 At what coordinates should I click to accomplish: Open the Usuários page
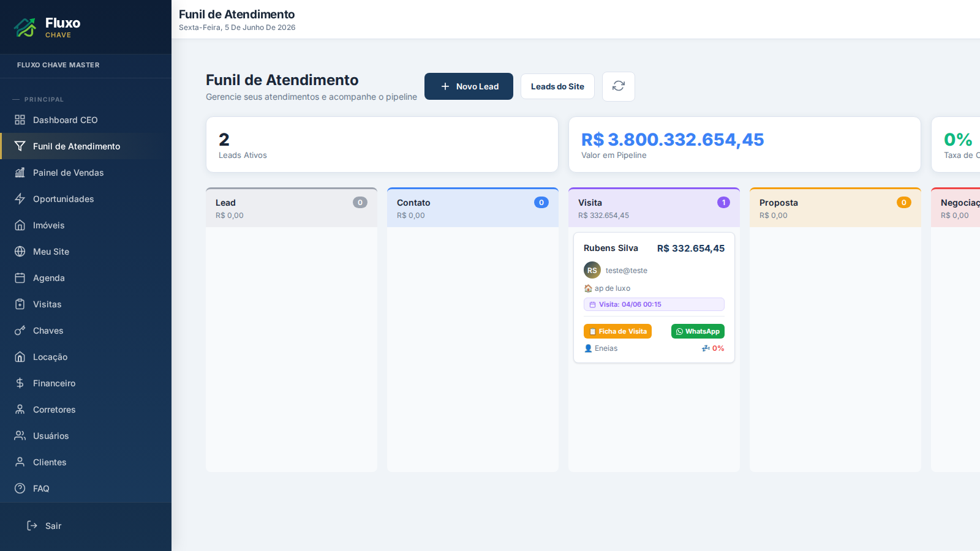86,436
